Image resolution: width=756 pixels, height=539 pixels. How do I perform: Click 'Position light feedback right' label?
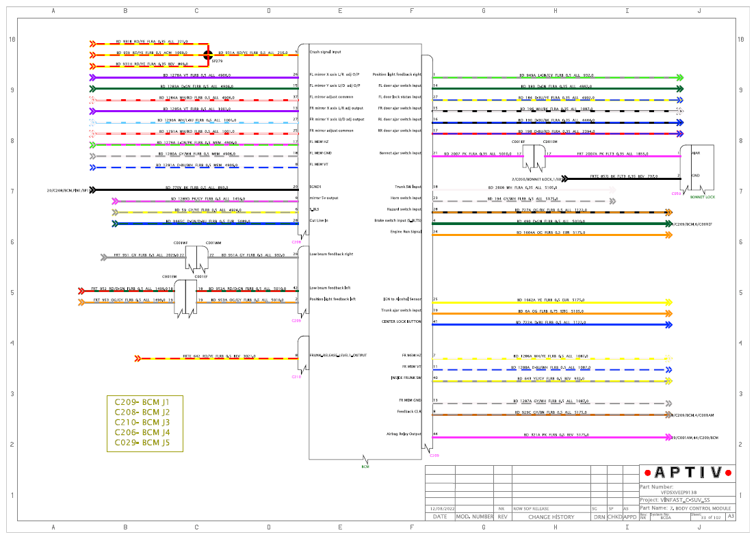point(397,75)
